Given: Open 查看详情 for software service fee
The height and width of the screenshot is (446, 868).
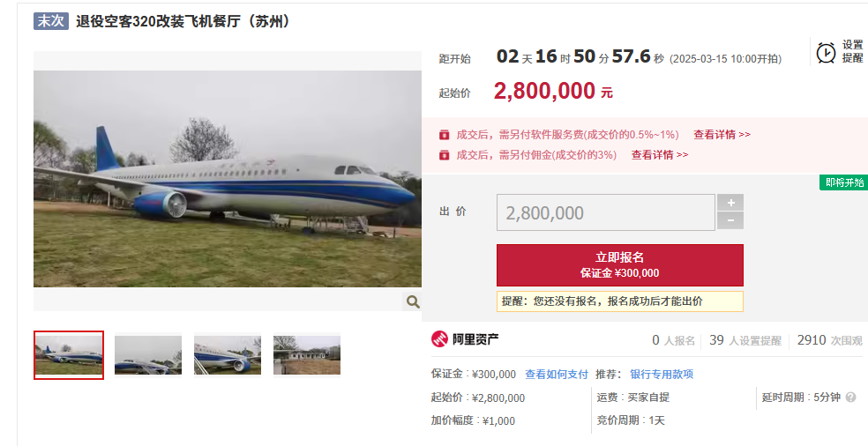Looking at the screenshot, I should (x=722, y=135).
